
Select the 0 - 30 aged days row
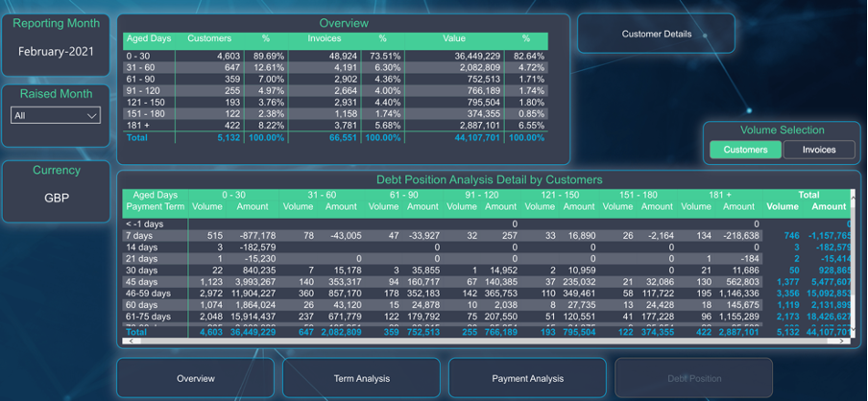pyautogui.click(x=335, y=56)
